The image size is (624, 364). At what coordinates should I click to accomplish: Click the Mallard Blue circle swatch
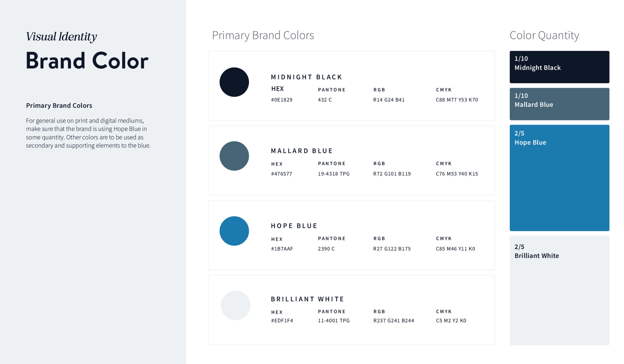[x=234, y=156]
